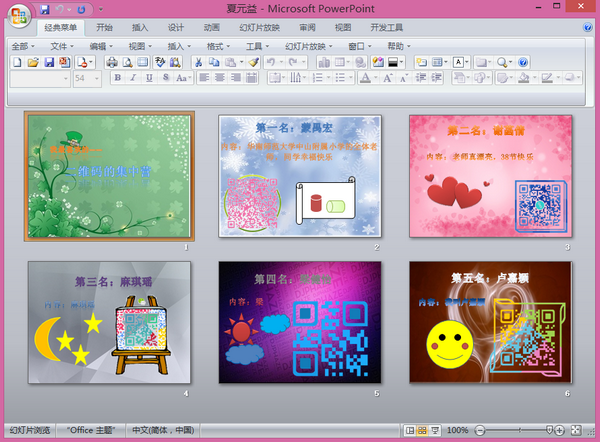
Task: Switch to 设计 ribbon tab
Action: (176, 28)
